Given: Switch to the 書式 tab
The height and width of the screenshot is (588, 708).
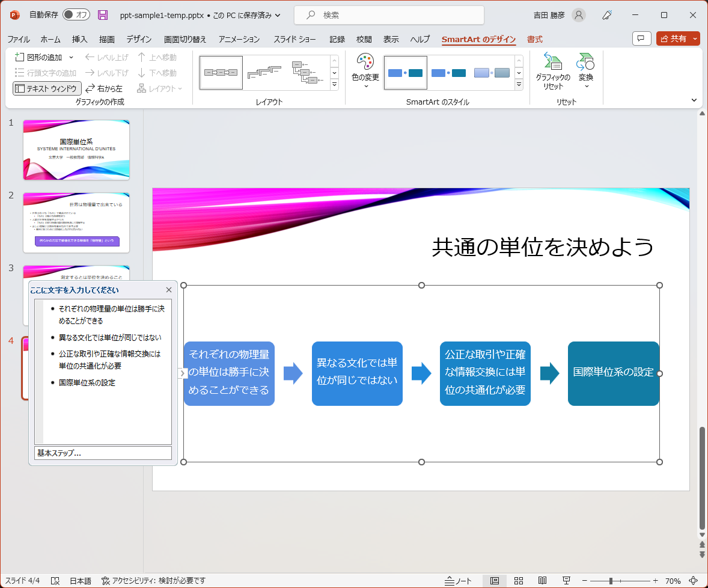Looking at the screenshot, I should click(x=534, y=39).
